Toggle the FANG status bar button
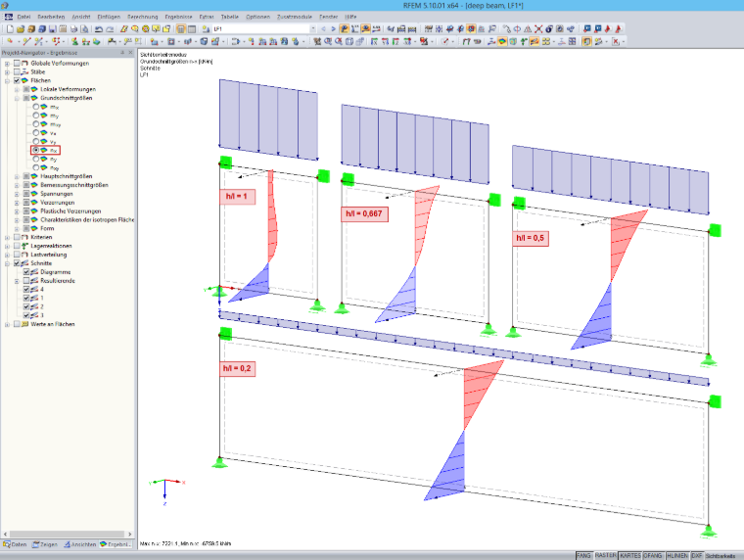The height and width of the screenshot is (560, 744). click(x=583, y=555)
